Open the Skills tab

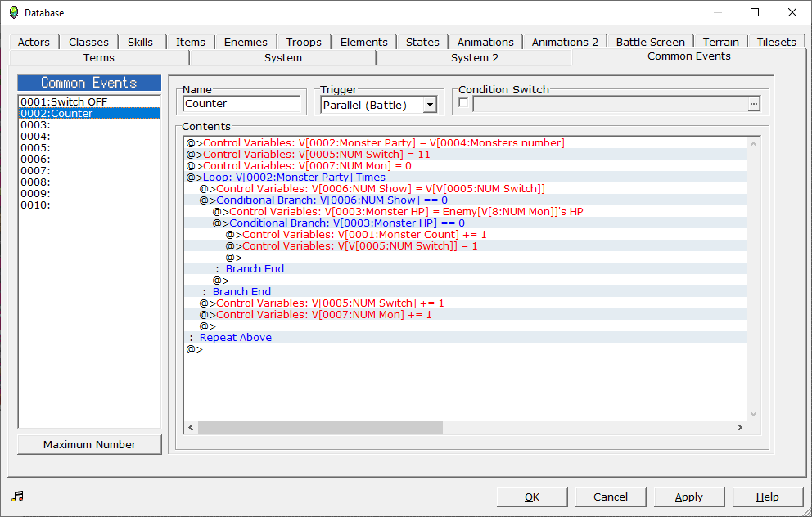pos(140,42)
